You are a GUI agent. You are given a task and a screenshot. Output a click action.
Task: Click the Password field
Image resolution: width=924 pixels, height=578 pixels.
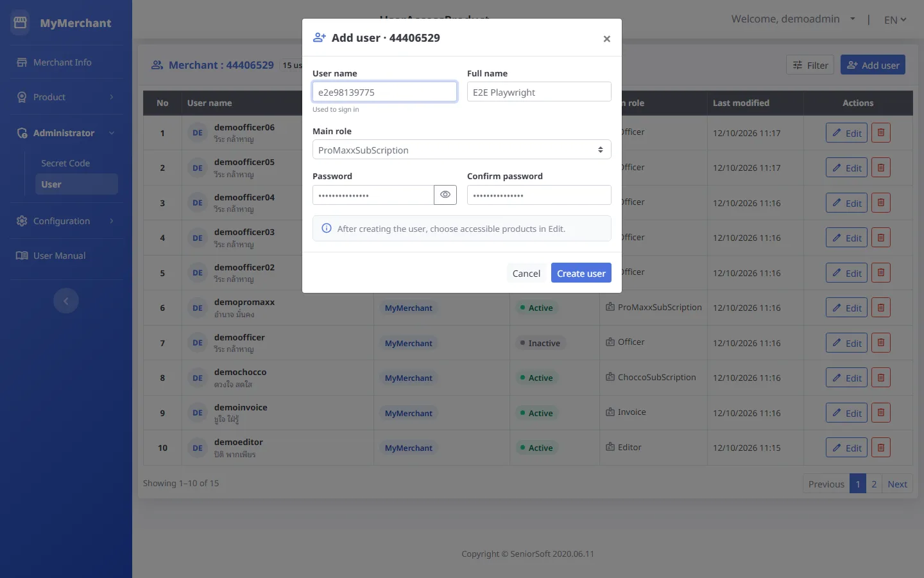pyautogui.click(x=373, y=195)
